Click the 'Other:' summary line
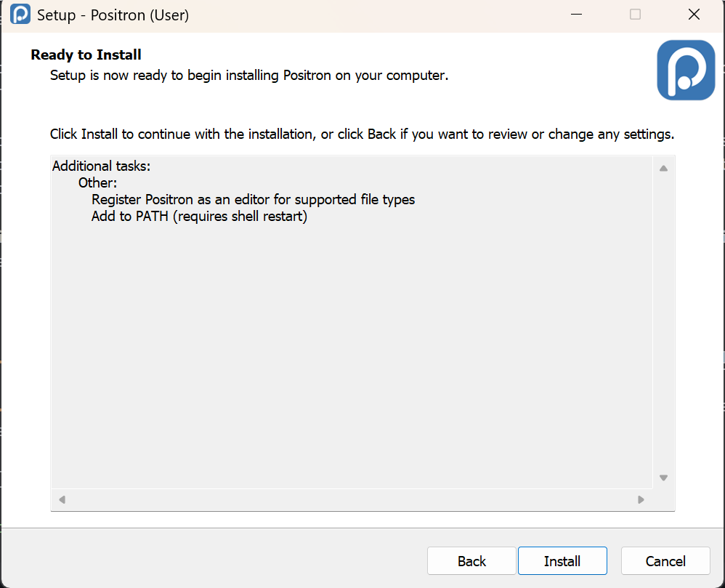This screenshot has width=725, height=588. 97,183
